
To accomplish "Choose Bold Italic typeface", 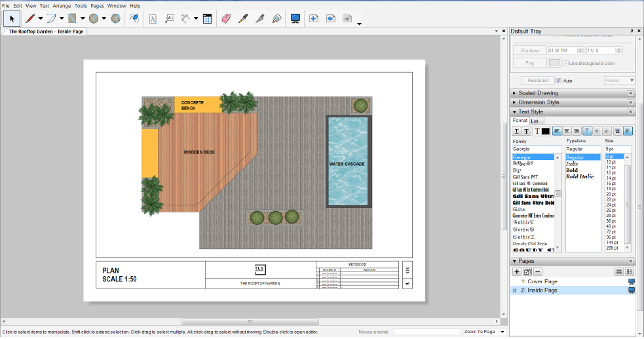I will (580, 176).
